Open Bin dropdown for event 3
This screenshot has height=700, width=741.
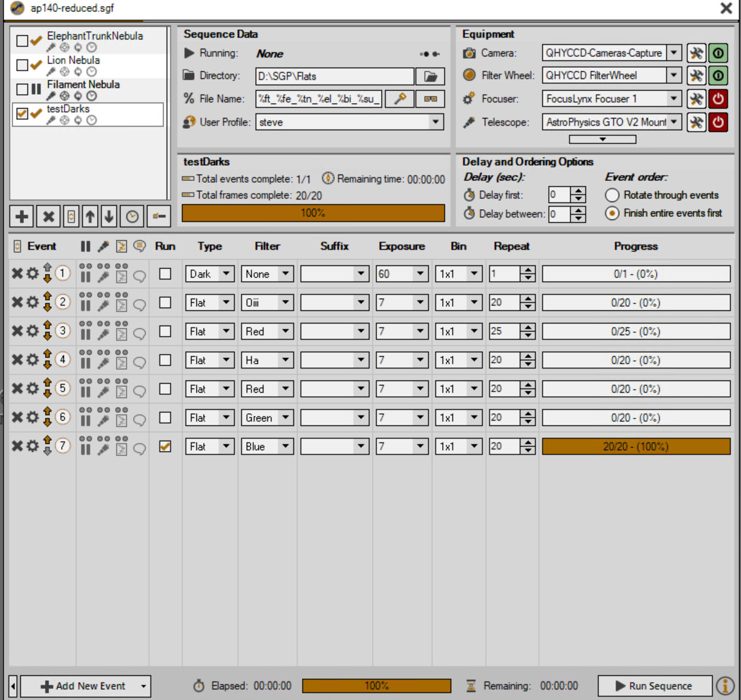(x=474, y=331)
